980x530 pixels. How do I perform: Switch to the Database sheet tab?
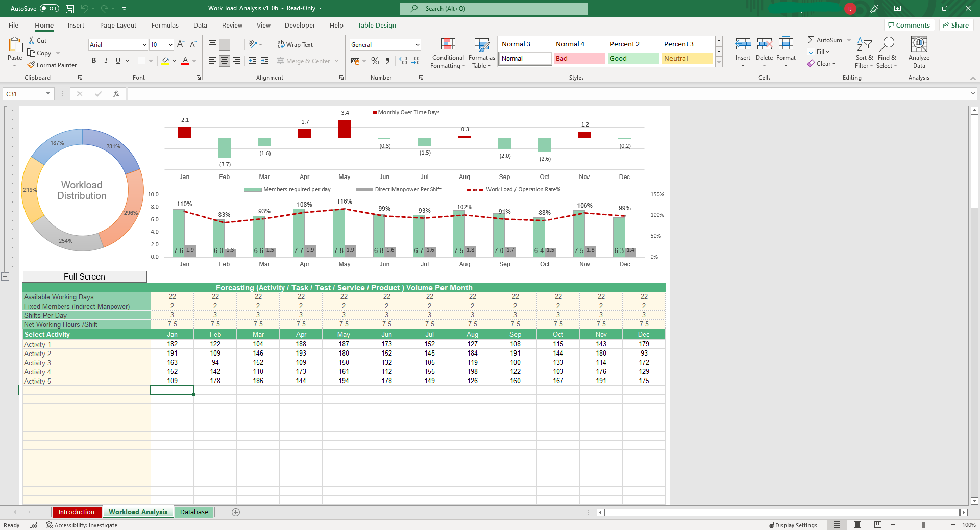[x=194, y=512]
